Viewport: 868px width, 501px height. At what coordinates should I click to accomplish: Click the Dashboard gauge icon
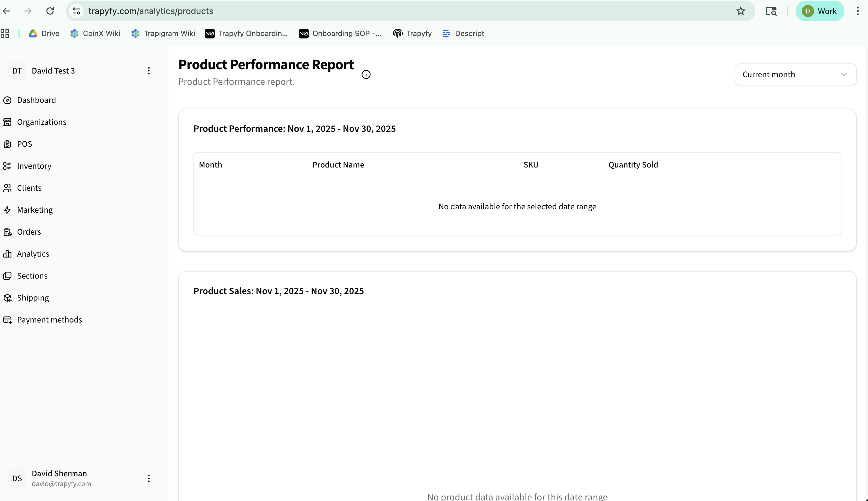[7, 100]
